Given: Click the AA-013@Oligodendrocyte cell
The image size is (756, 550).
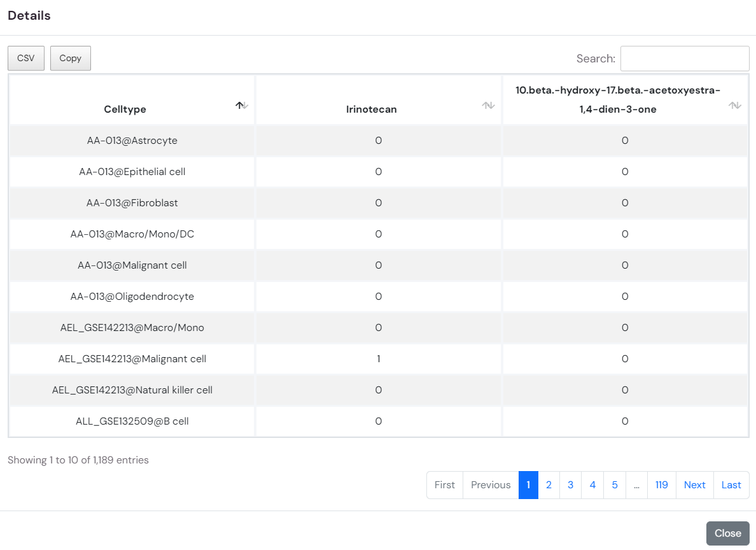Looking at the screenshot, I should point(132,297).
